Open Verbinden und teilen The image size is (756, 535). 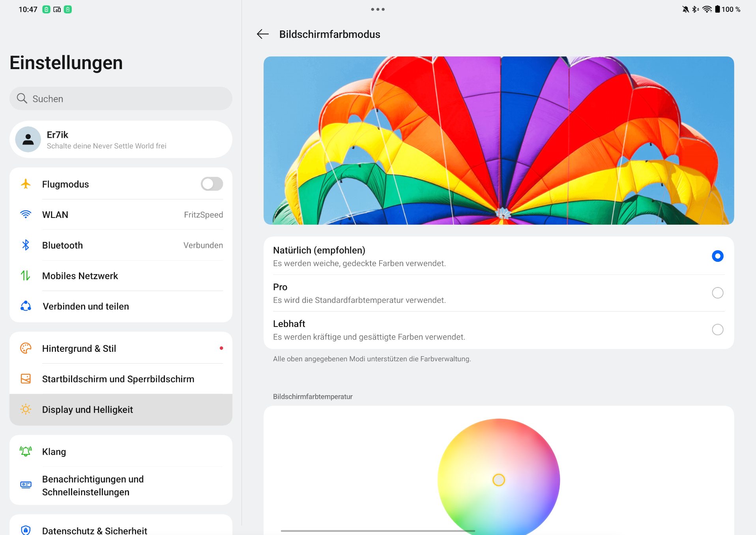[x=121, y=306]
